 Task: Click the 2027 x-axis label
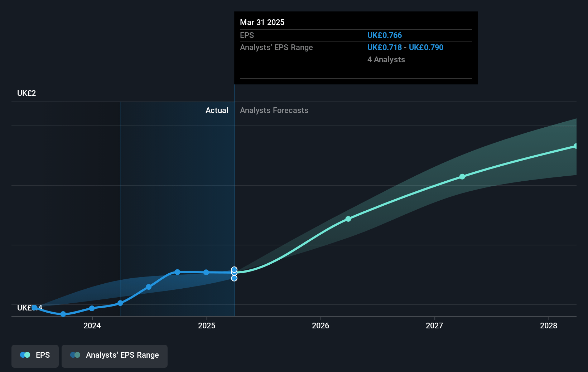pyautogui.click(x=434, y=325)
